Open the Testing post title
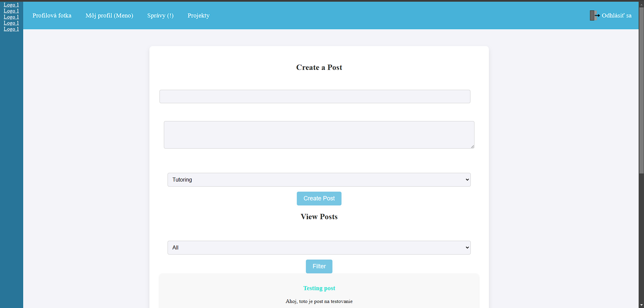Viewport: 644px width, 308px height. [319, 288]
